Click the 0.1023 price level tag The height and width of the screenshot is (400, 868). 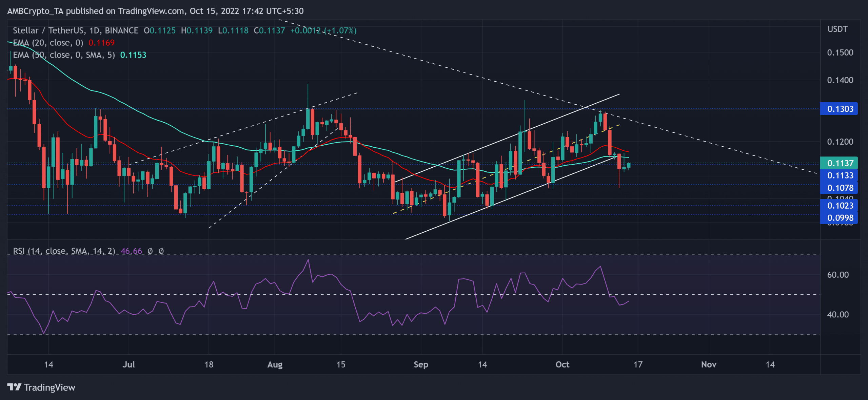click(840, 206)
